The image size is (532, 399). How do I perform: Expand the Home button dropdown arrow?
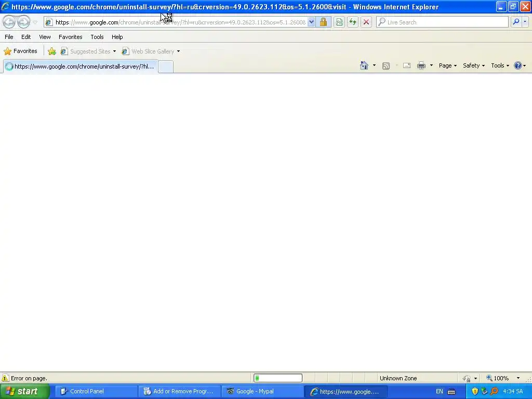pos(374,65)
